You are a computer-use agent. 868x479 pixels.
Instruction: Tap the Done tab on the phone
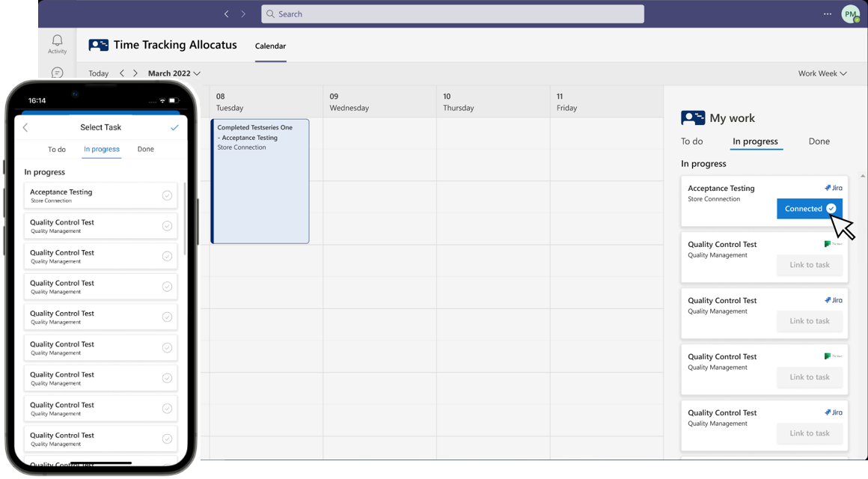146,149
